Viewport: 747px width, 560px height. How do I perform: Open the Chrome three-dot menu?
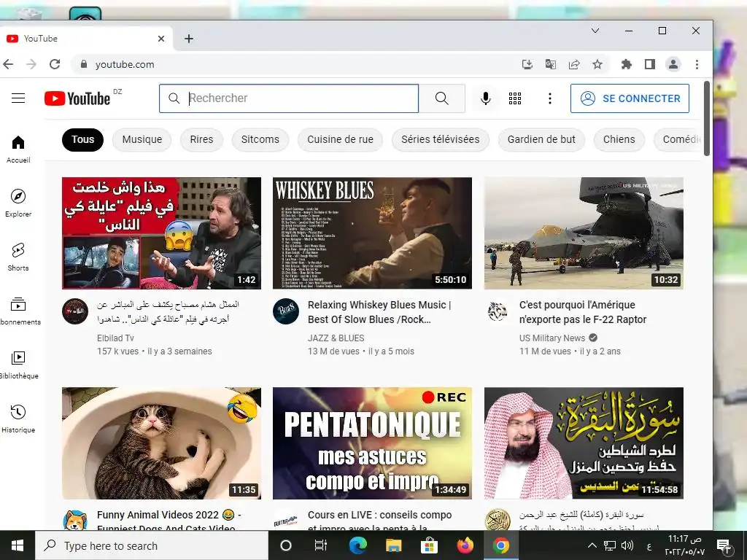(x=697, y=64)
